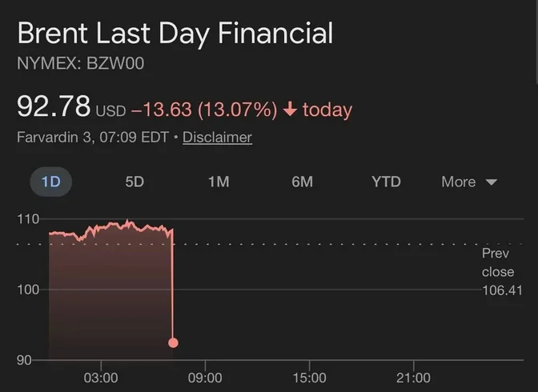
Task: Click the 09:00 time axis label
Action: (205, 378)
